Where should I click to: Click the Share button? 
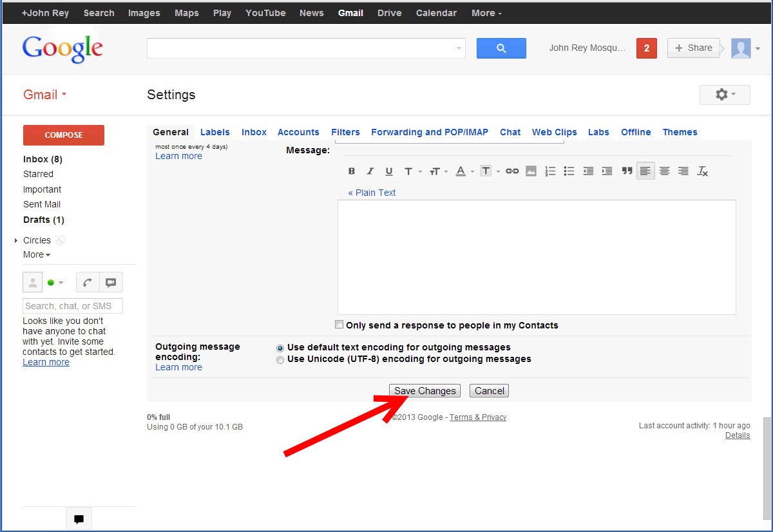tap(693, 48)
